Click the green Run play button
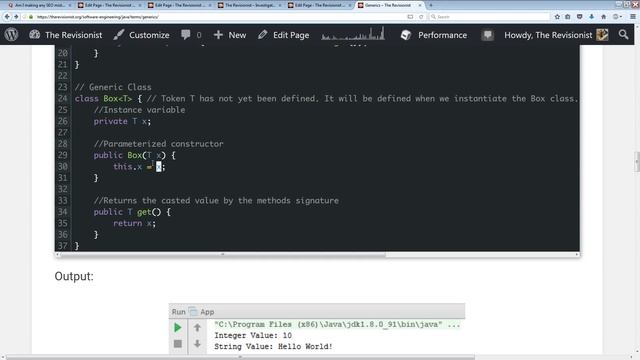Screen dimensions: 640x360 [178, 327]
